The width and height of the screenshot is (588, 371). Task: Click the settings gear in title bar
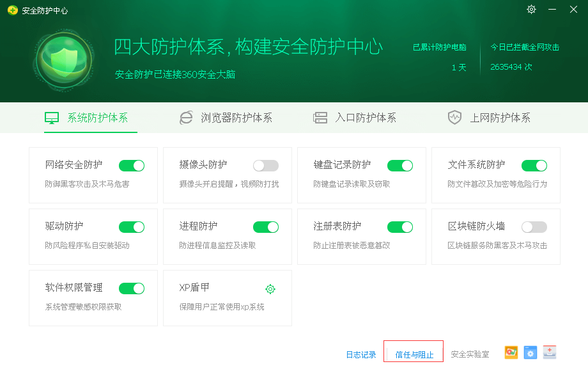tap(531, 10)
